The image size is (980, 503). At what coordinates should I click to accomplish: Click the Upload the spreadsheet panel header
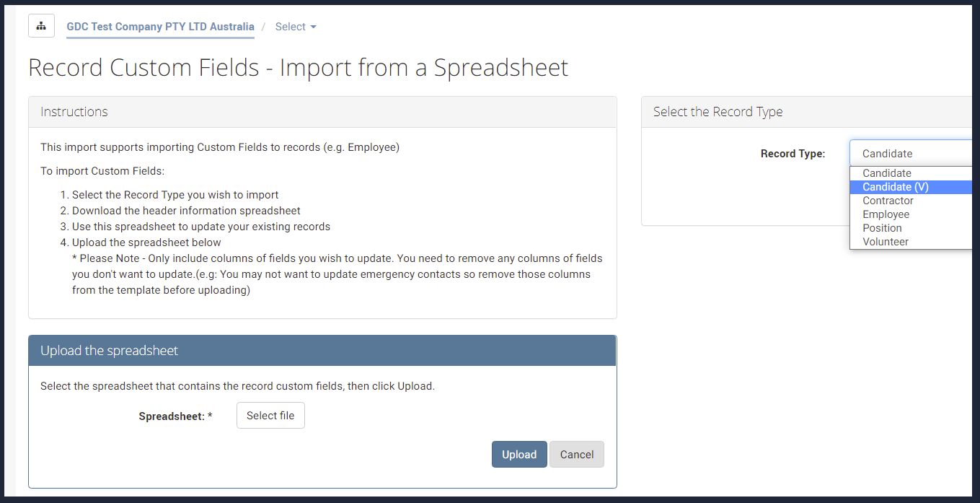(x=322, y=351)
